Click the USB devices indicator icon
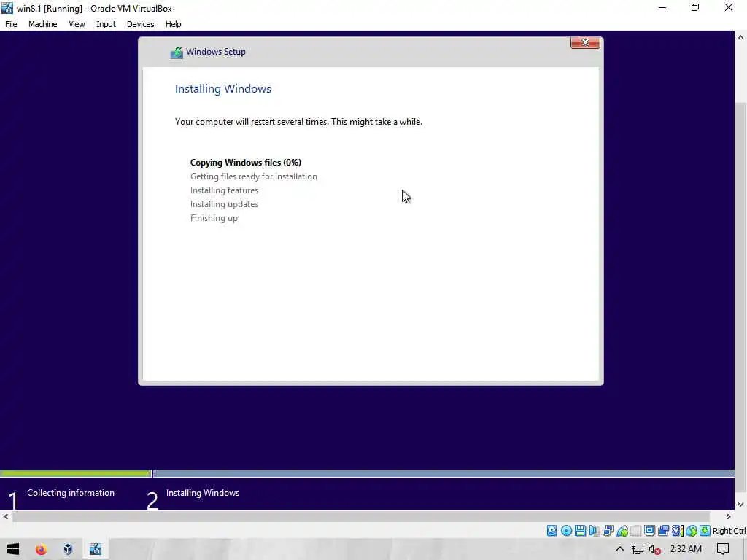The height and width of the screenshot is (560, 747). pos(622,531)
